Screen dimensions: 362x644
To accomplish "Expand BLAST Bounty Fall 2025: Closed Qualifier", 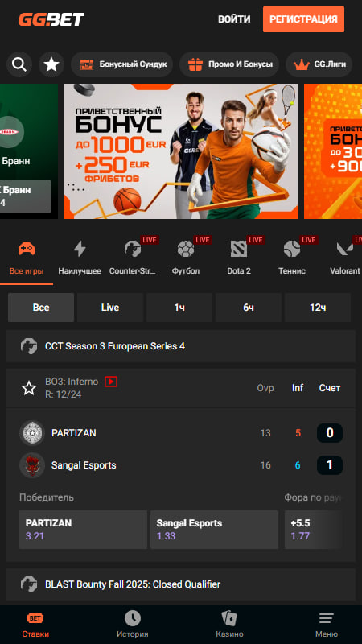I will pyautogui.click(x=180, y=584).
